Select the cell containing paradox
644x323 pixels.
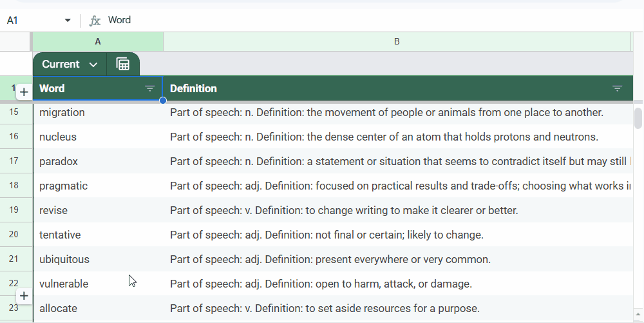(98, 161)
